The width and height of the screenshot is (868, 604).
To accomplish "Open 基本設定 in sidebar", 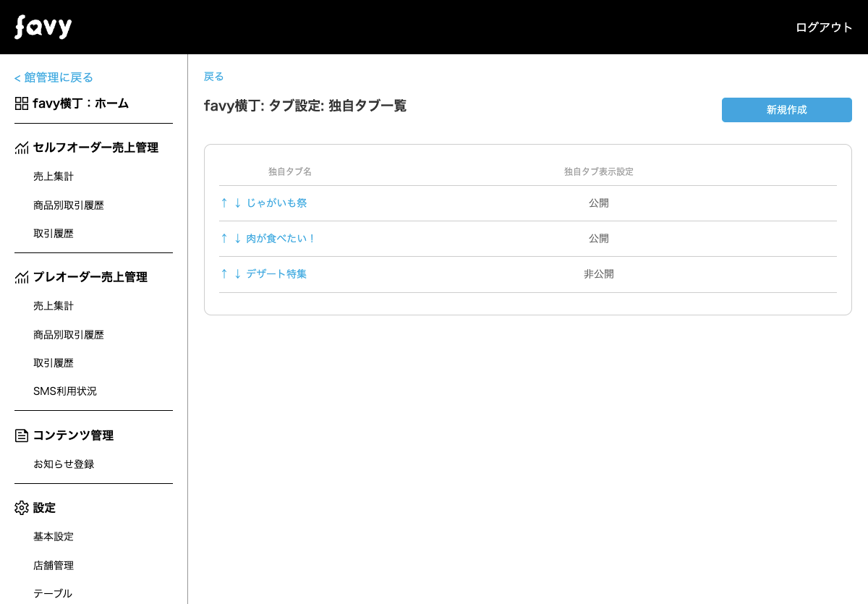I will pyautogui.click(x=54, y=537).
